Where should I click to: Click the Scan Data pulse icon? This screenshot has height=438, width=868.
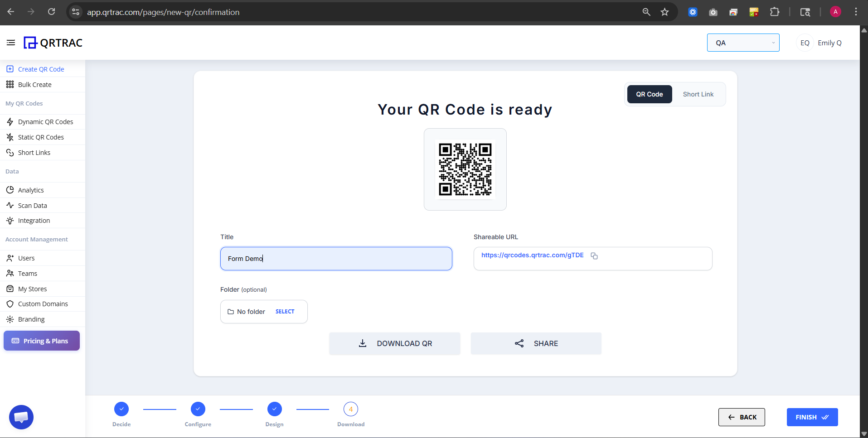tap(10, 205)
